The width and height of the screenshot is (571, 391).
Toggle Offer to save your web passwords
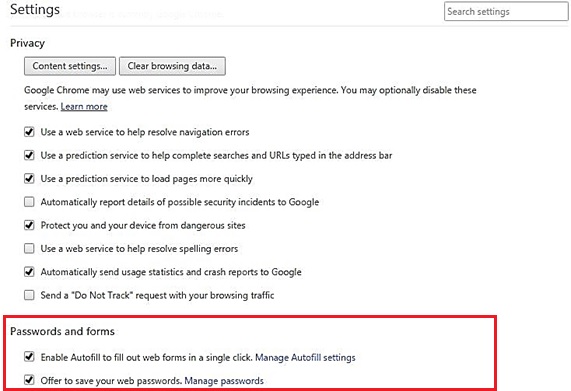[29, 380]
